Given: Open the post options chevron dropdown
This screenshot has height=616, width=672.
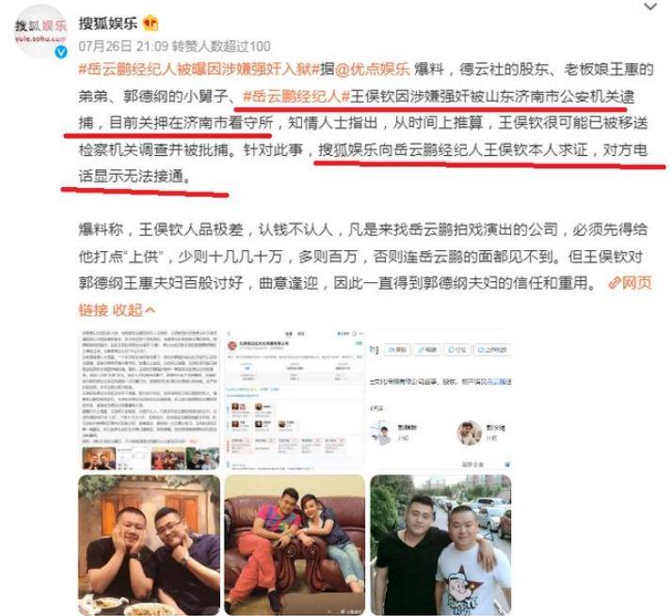Looking at the screenshot, I should coord(650,7).
